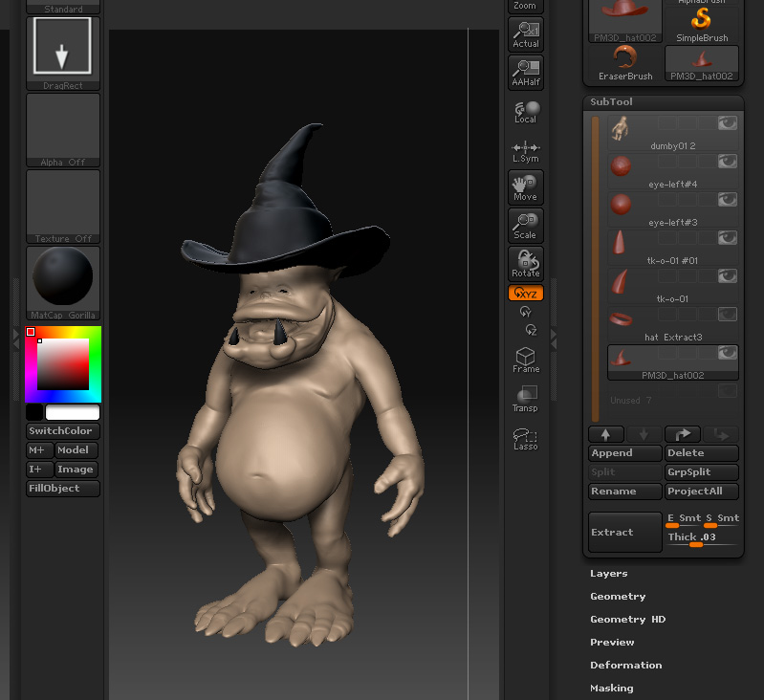Select the Move canvas tool

[x=526, y=187]
